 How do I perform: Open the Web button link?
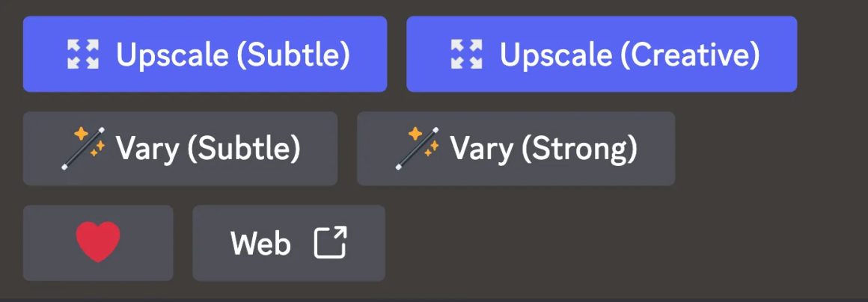pyautogui.click(x=289, y=243)
